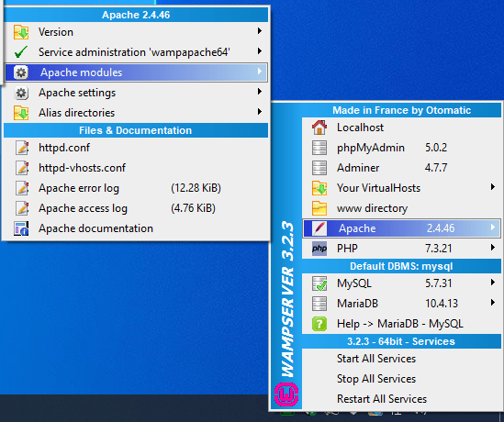Click the gear icon next to Apache settings
The height and width of the screenshot is (422, 504).
click(21, 93)
